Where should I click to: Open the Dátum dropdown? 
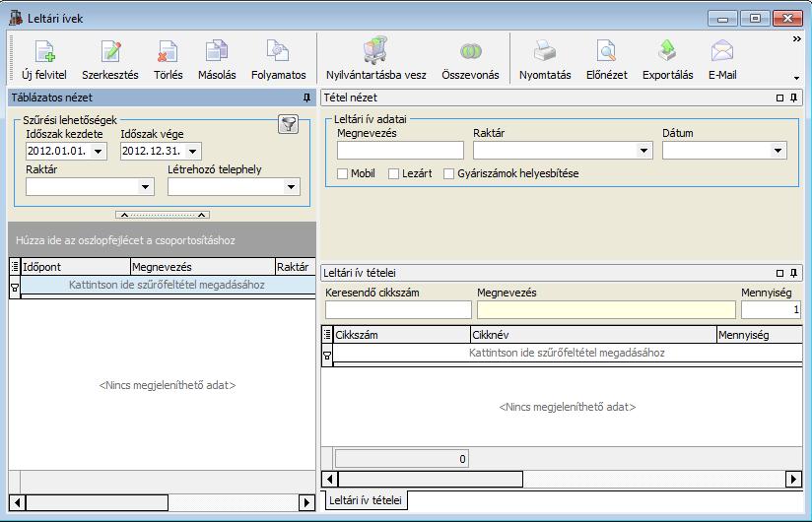(778, 151)
